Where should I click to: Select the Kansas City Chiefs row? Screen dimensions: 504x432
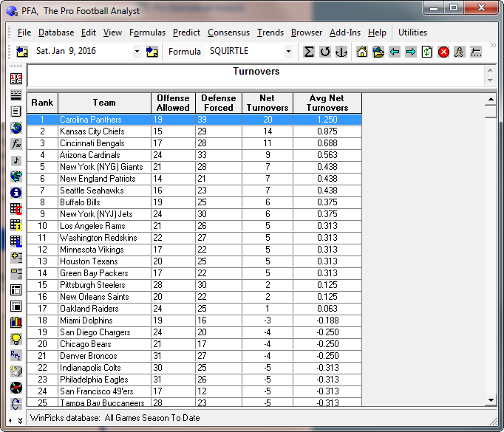click(194, 131)
